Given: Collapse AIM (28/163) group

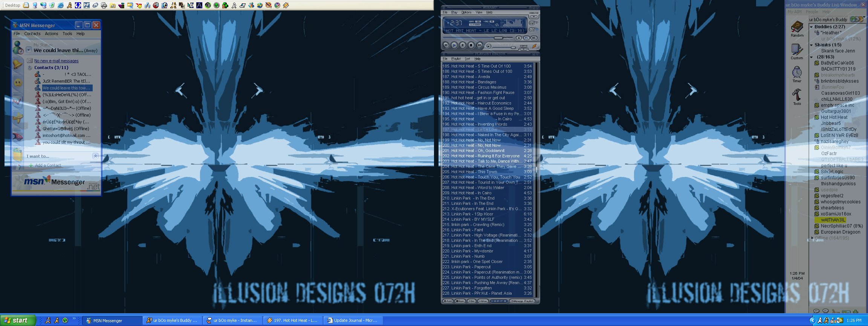Looking at the screenshot, I should point(811,57).
